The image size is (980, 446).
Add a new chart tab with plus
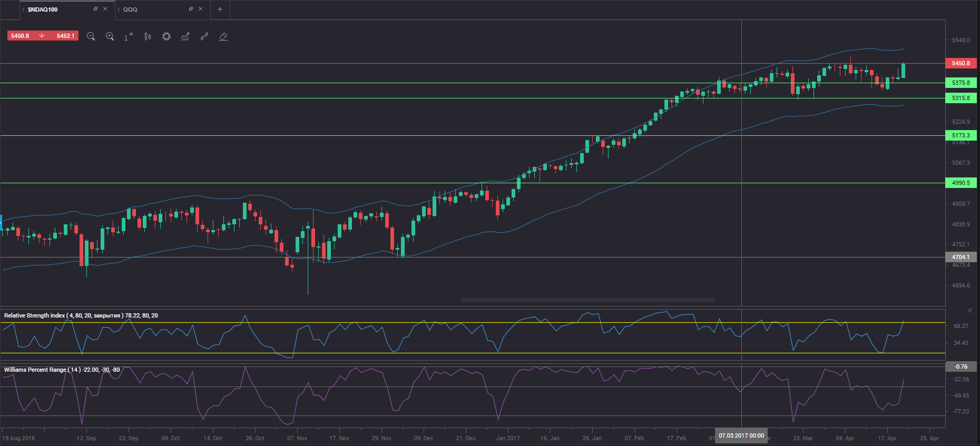tap(220, 9)
